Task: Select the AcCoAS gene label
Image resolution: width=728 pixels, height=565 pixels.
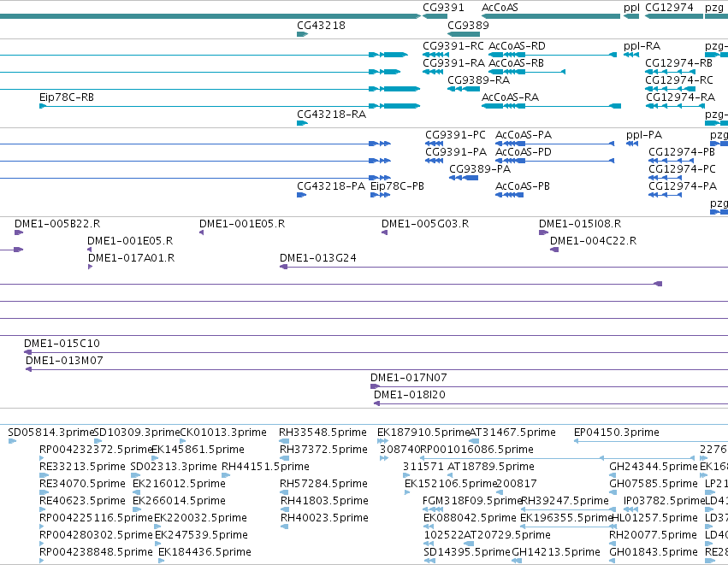Action: (x=500, y=8)
